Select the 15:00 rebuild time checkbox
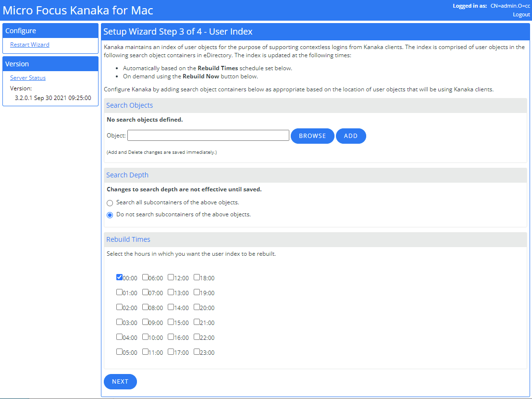Viewport: 532px width, 399px height. (171, 322)
